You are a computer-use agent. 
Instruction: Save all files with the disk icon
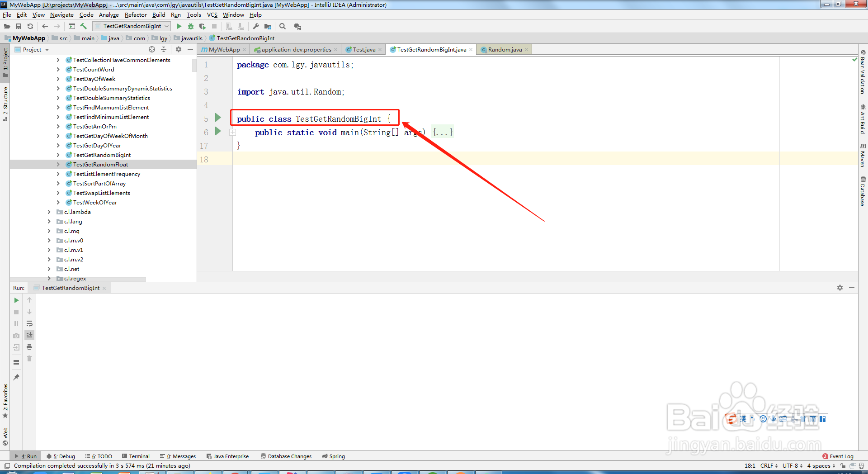19,26
